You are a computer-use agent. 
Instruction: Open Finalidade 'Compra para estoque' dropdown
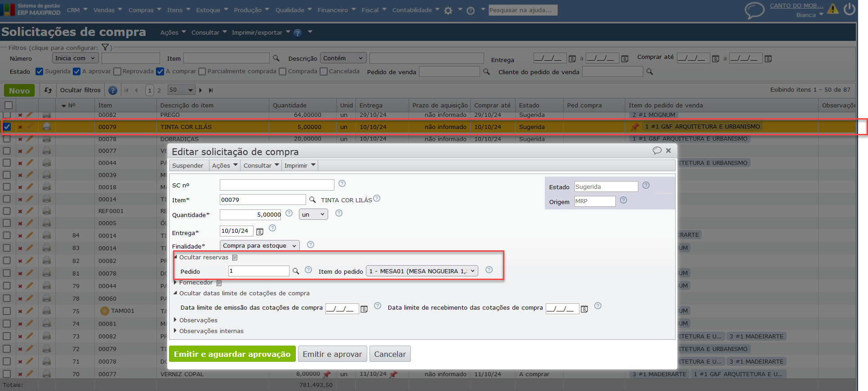259,245
